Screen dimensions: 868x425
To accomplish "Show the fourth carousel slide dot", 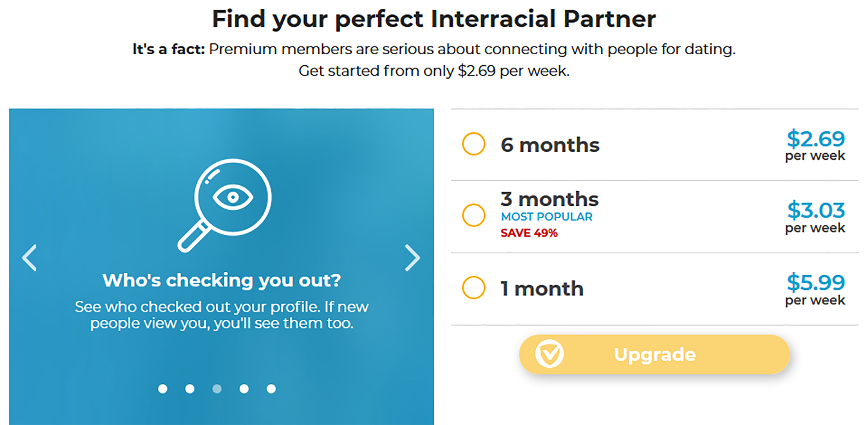I will point(244,389).
